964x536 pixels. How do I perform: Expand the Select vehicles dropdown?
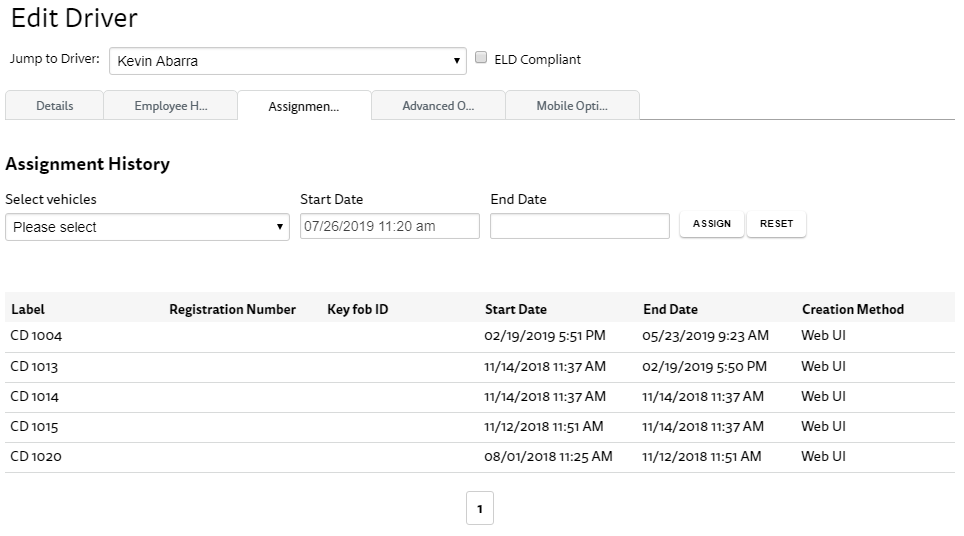pos(147,227)
